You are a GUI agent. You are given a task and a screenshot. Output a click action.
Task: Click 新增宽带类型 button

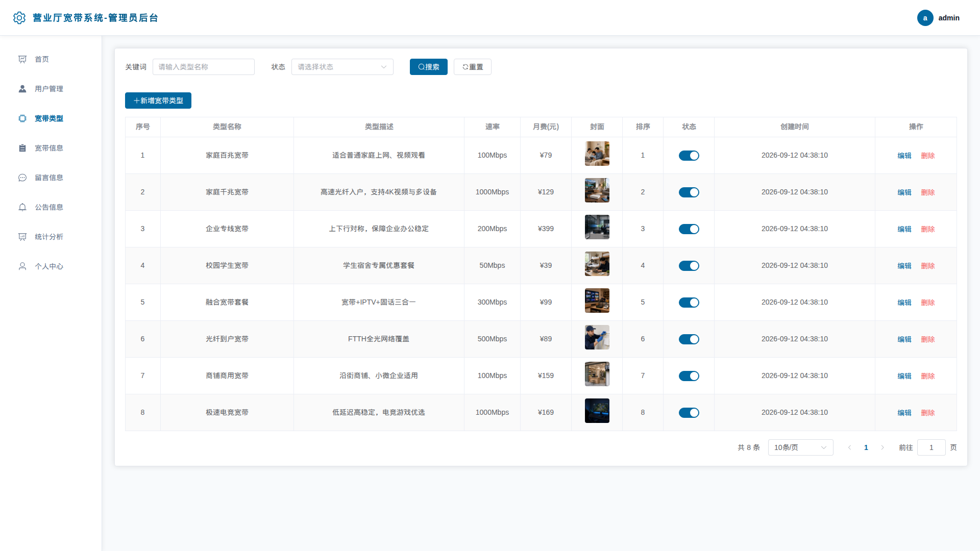[158, 101]
